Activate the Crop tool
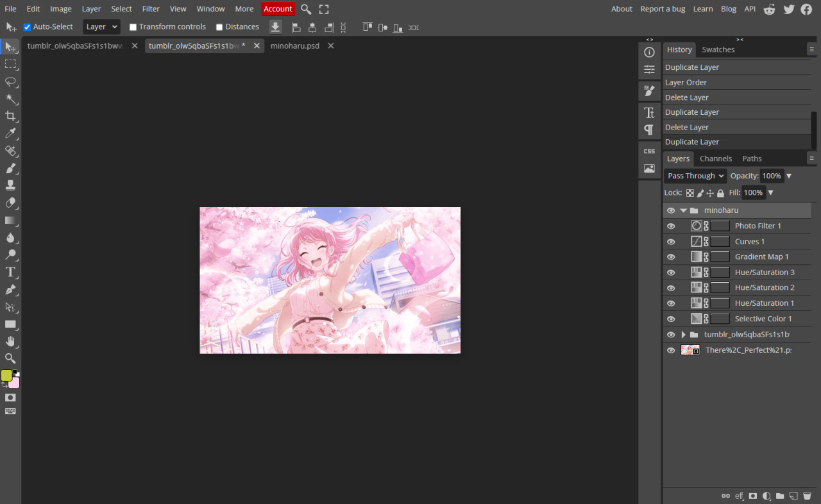The height and width of the screenshot is (504, 821). [11, 116]
